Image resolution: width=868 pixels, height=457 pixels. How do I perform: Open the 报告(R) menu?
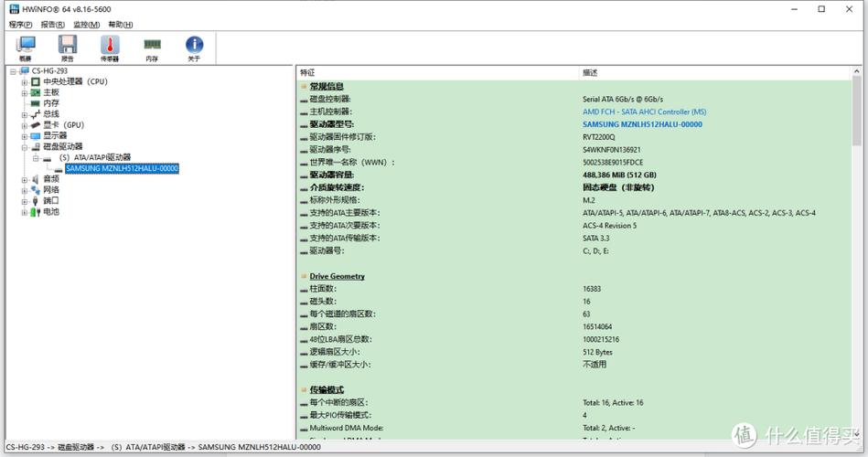point(52,25)
